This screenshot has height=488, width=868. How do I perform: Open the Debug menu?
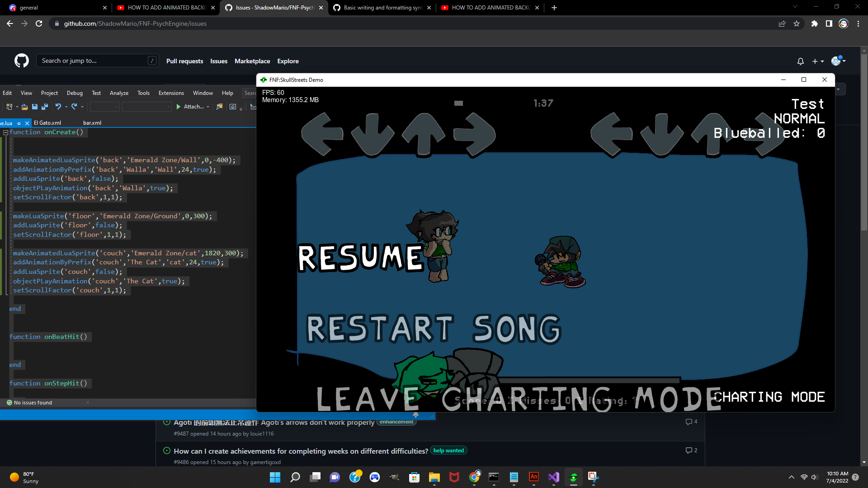[x=75, y=93]
